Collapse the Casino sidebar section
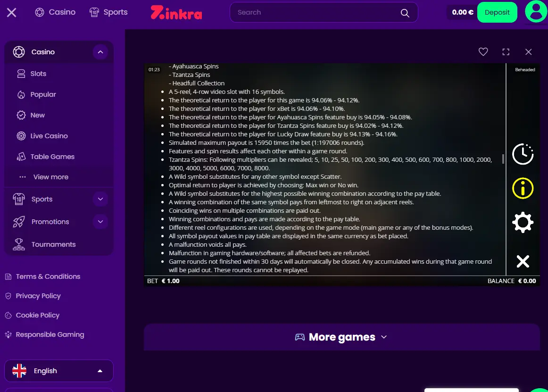548x392 pixels. click(x=100, y=52)
